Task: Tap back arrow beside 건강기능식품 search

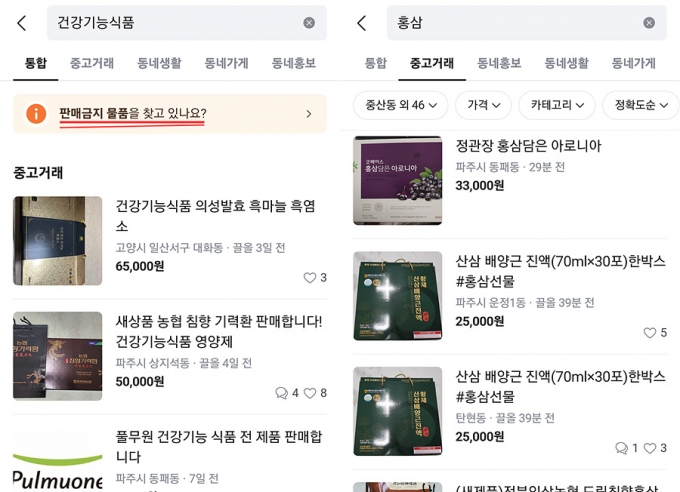Action: click(22, 23)
